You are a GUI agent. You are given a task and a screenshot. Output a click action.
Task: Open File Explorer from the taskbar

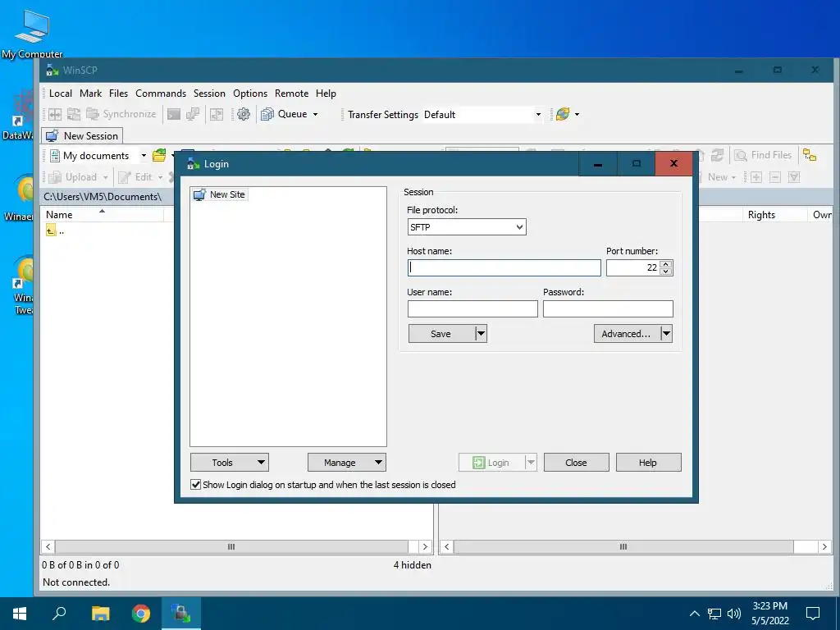pyautogui.click(x=100, y=614)
